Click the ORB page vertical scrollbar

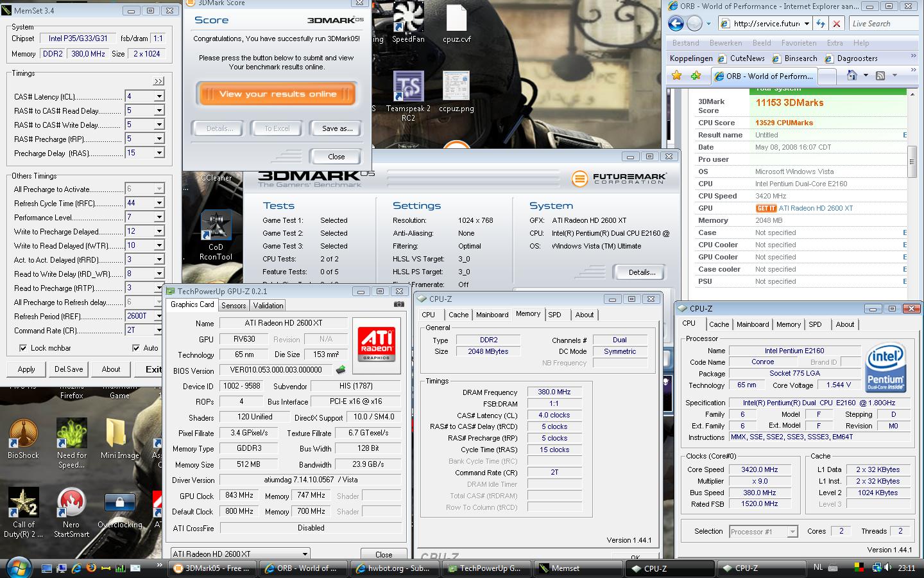(911, 161)
